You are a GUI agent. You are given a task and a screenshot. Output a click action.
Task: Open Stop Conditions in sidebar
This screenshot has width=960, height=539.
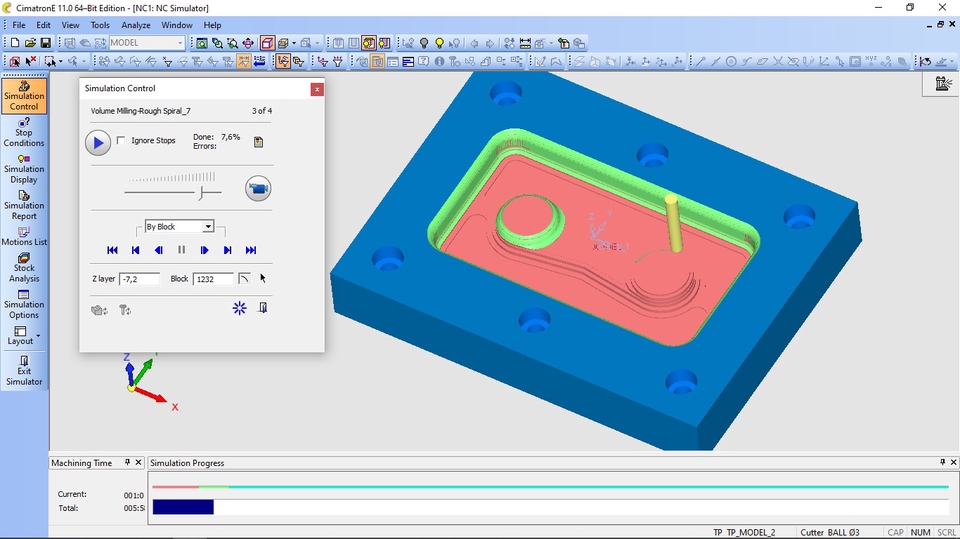coord(24,132)
